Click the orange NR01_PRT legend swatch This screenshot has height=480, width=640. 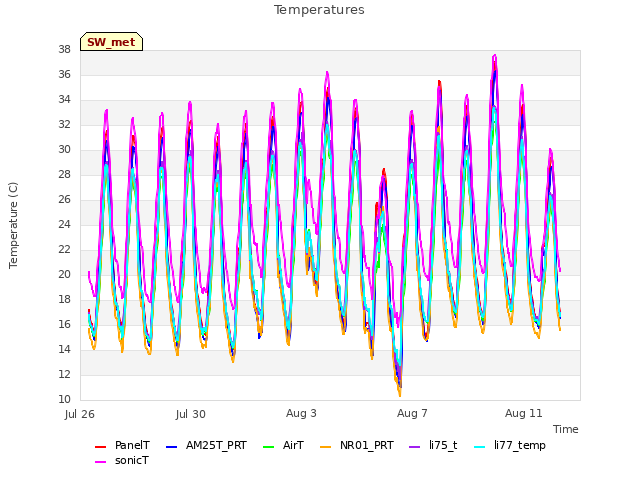[325, 447]
